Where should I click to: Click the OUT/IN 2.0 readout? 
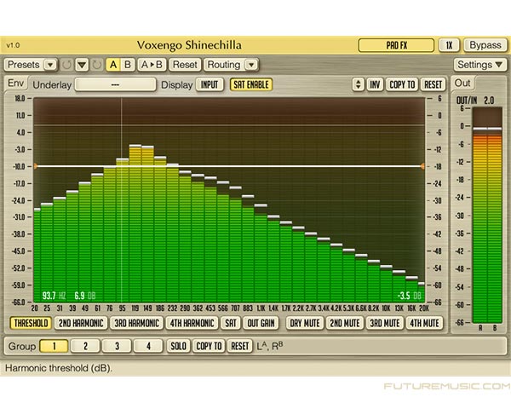(475, 101)
